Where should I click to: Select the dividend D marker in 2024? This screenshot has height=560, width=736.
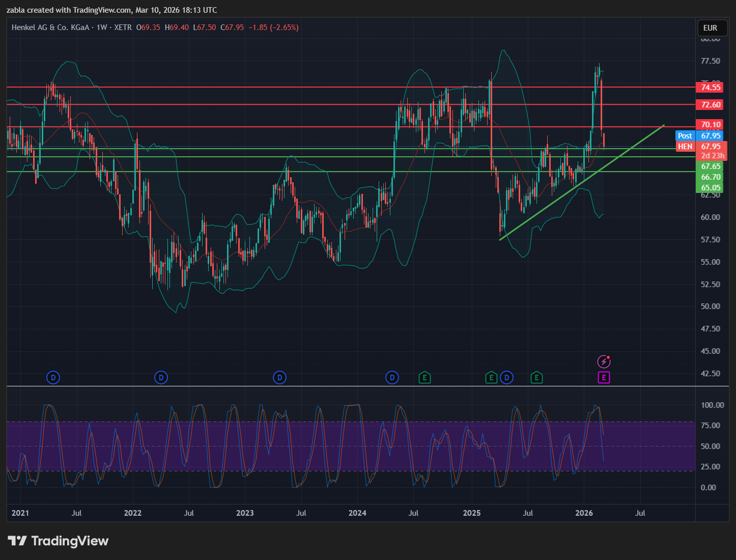point(392,378)
